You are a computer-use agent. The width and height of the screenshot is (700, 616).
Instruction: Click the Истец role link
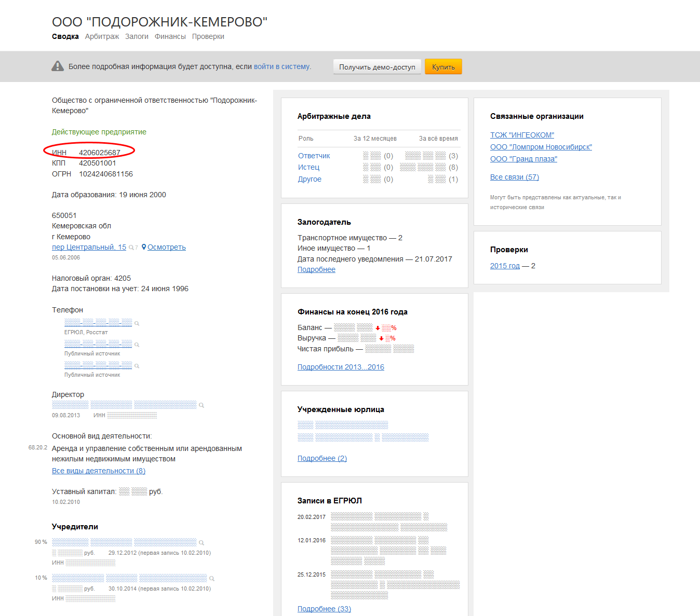point(309,167)
